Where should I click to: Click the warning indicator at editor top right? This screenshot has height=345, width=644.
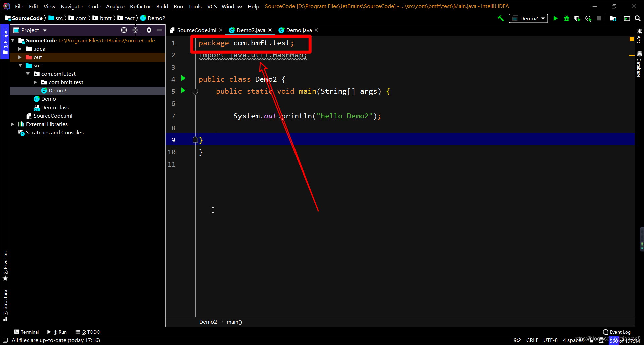pos(632,39)
